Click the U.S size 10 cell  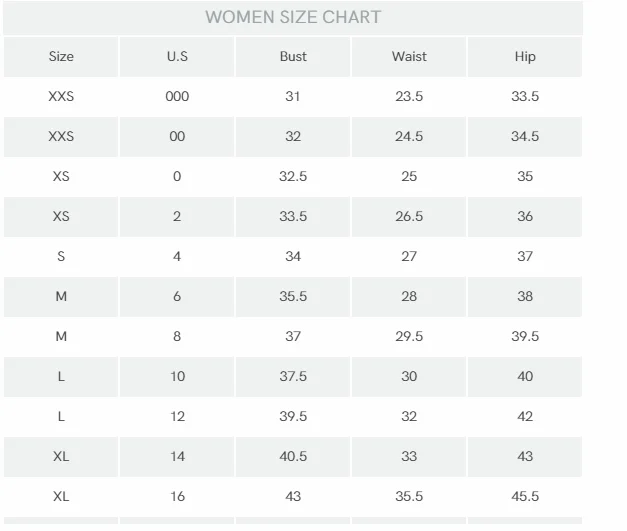coord(177,377)
